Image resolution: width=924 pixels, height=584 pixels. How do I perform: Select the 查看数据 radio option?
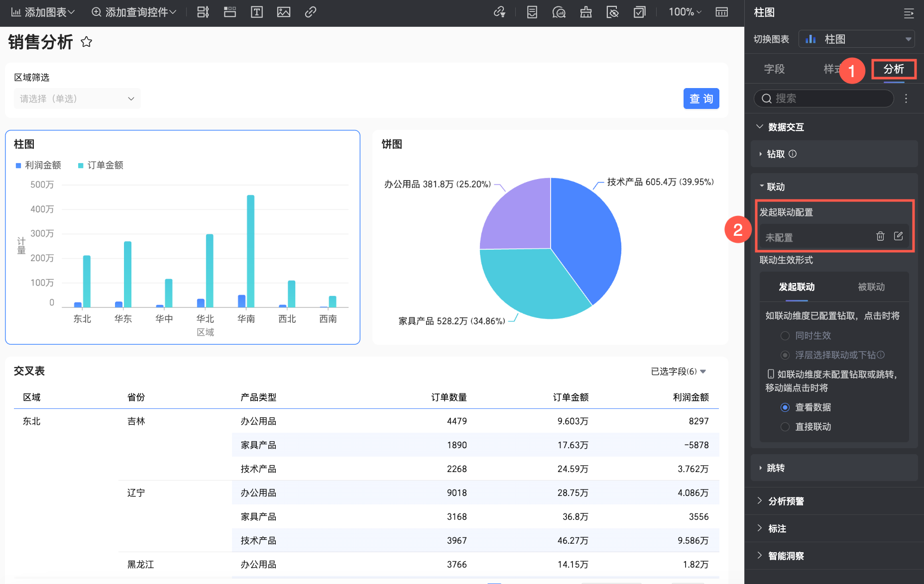tap(785, 407)
